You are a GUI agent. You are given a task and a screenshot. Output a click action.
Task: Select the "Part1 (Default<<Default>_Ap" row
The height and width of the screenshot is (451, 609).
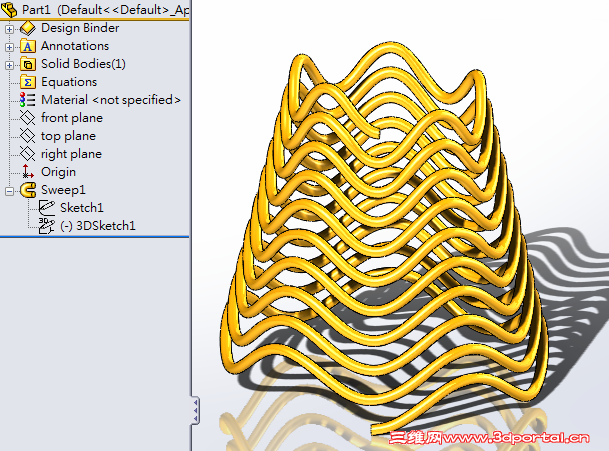(x=95, y=10)
